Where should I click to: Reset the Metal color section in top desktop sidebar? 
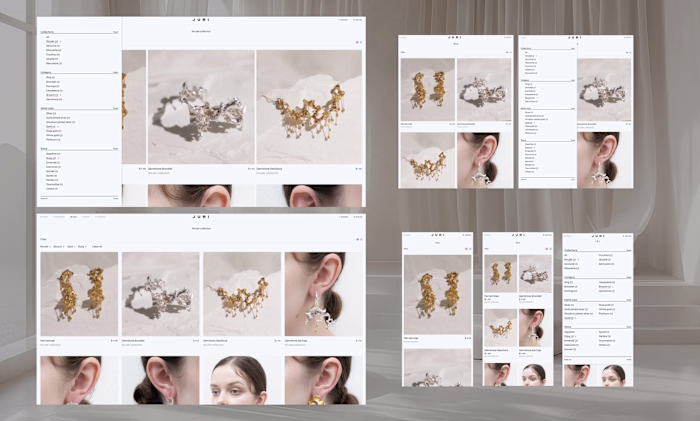coord(116,108)
